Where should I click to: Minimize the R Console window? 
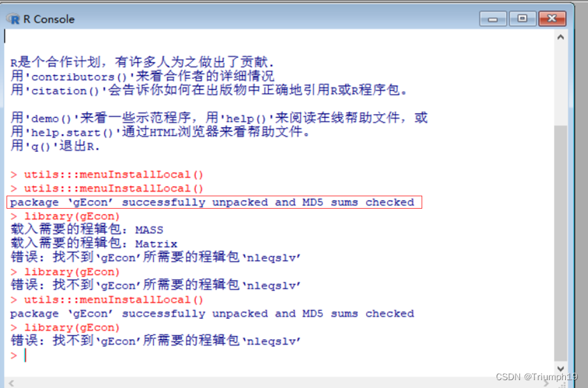coord(493,19)
